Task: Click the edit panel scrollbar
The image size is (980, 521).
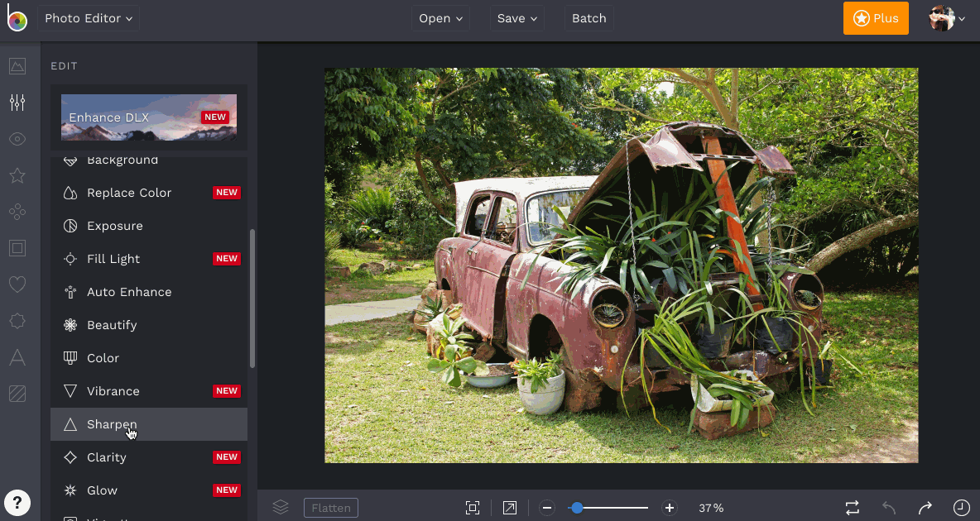Action: (x=252, y=299)
